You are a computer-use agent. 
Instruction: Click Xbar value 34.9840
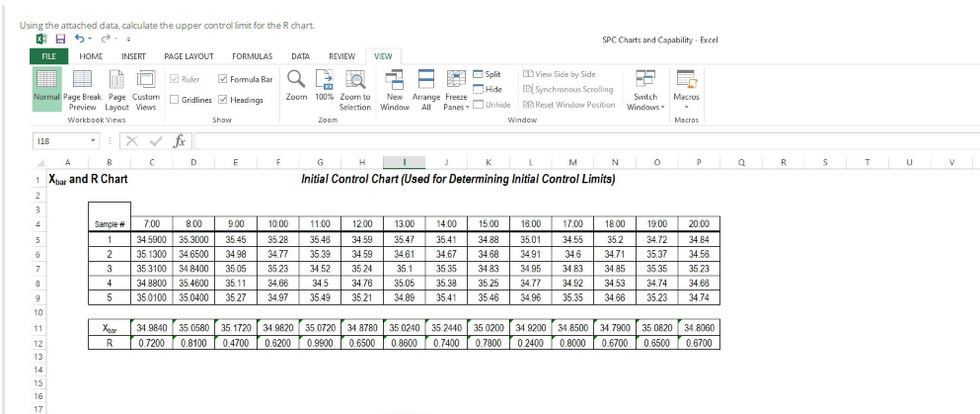coord(151,328)
